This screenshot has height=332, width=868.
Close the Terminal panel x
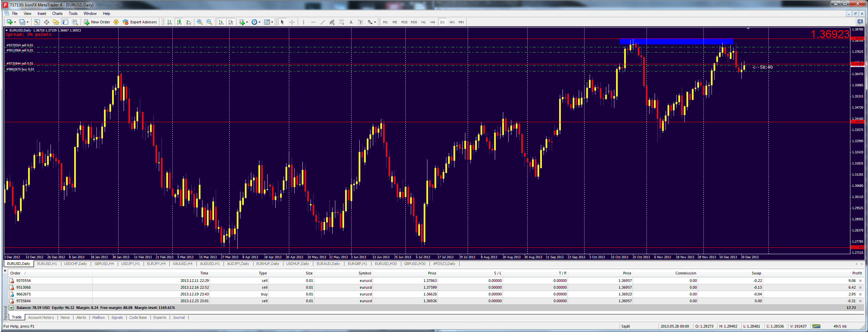click(x=5, y=270)
